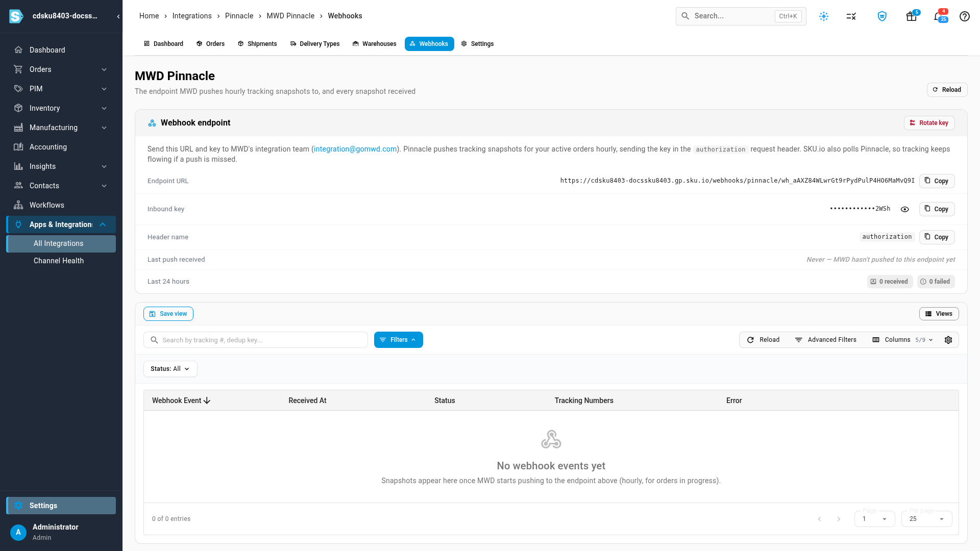Image resolution: width=980 pixels, height=551 pixels.
Task: Sort by Webhook Event column arrow
Action: pyautogui.click(x=207, y=401)
